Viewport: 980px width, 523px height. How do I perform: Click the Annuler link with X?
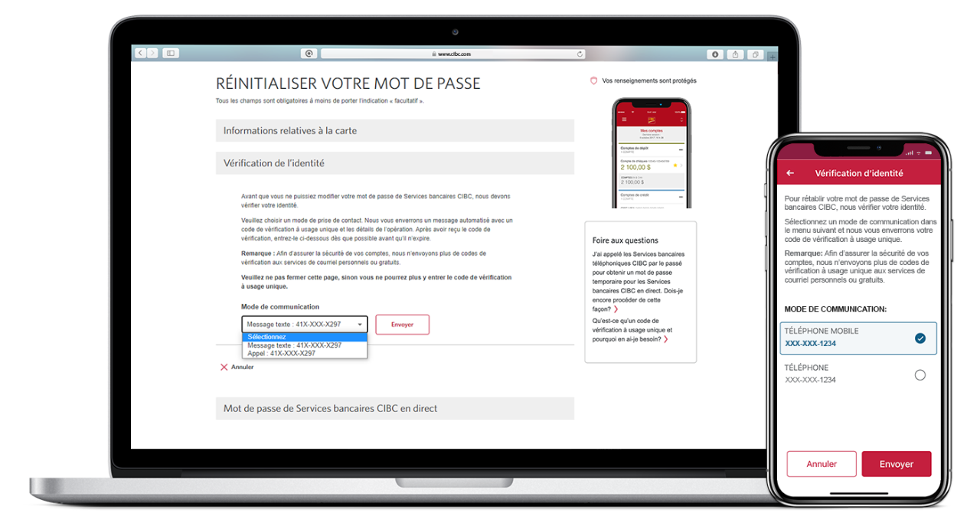pos(237,368)
